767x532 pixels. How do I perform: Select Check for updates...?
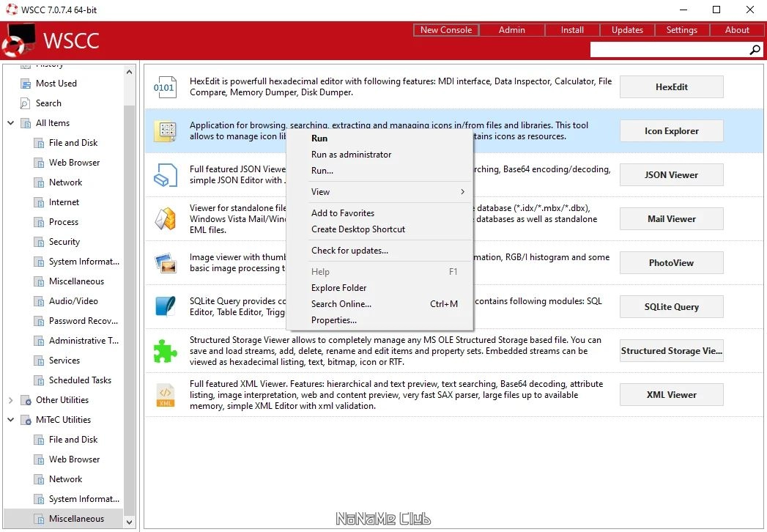click(x=379, y=250)
